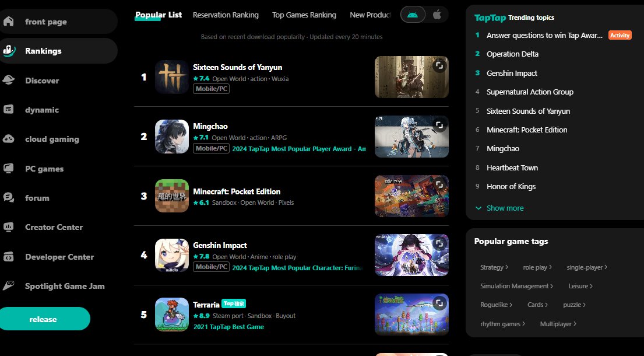This screenshot has height=356, width=644.
Task: Open the role play game tag
Action: click(x=537, y=267)
